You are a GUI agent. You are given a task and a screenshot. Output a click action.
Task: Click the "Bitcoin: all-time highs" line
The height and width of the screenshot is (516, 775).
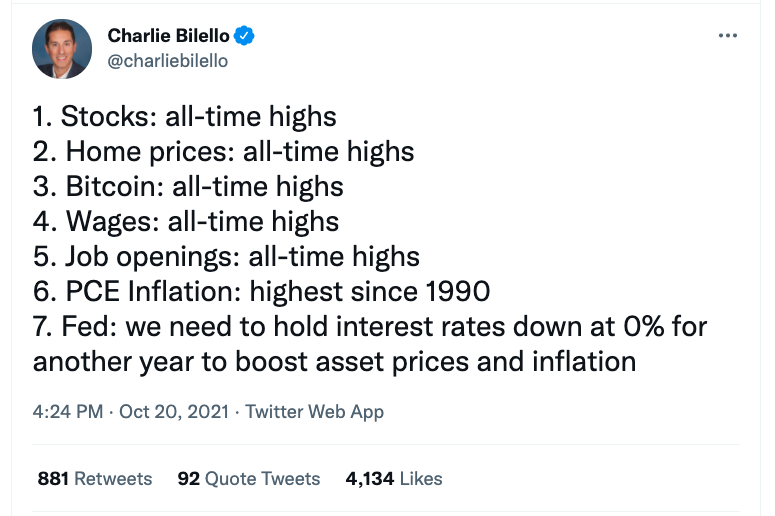tap(188, 186)
